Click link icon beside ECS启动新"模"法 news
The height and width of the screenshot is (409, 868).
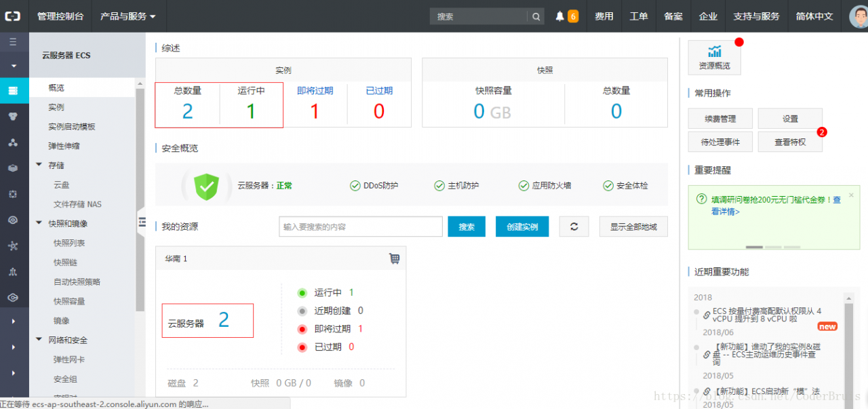point(707,391)
